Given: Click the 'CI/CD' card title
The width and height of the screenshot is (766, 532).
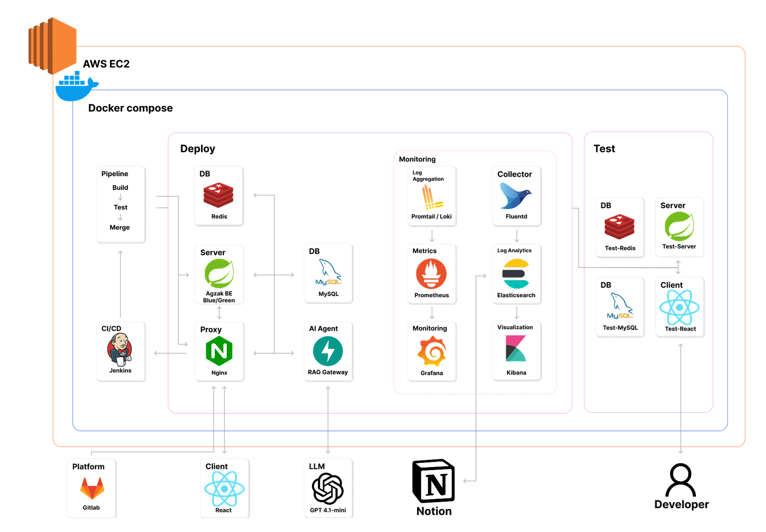Looking at the screenshot, I should pyautogui.click(x=111, y=328).
